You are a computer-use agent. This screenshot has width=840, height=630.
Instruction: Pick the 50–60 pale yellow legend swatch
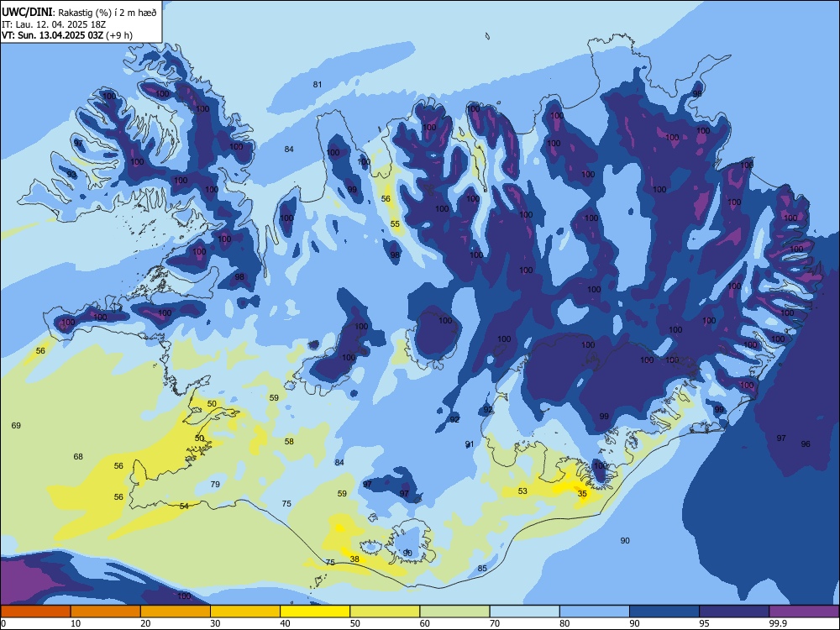[x=385, y=612]
